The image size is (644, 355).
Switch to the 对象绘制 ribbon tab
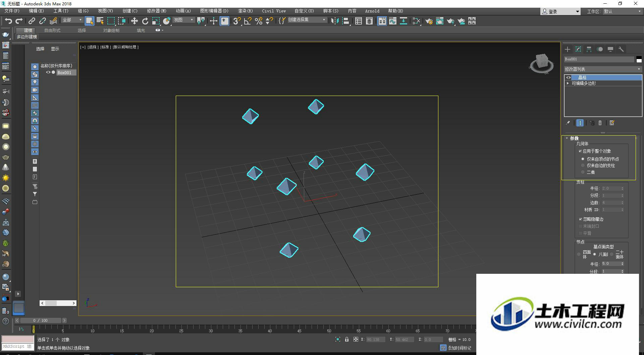(x=111, y=30)
